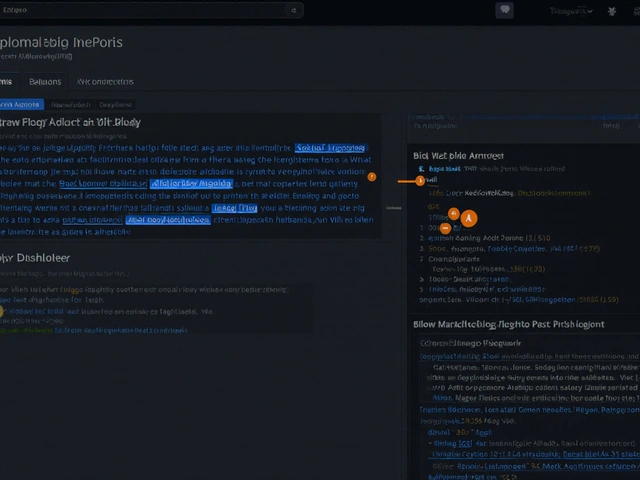Open the highlighted link in seventh paragraph line
The image size is (640, 480).
pyautogui.click(x=168, y=220)
